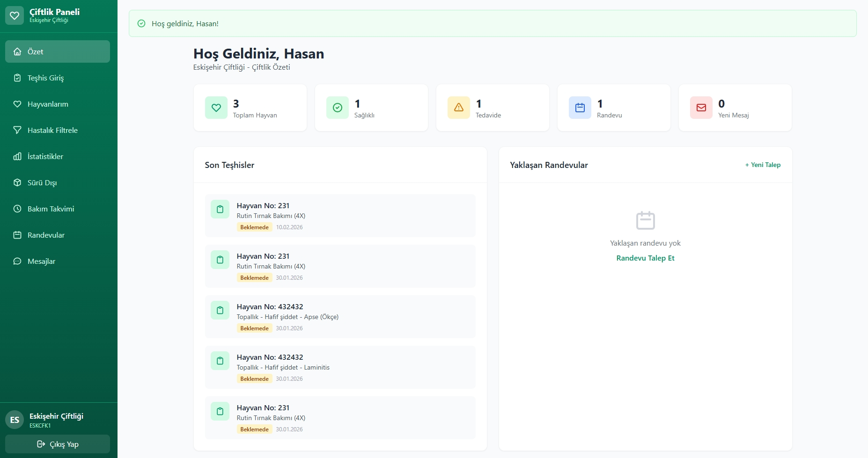Click the Yeni Mesaj envelope icon
The width and height of the screenshot is (868, 458).
point(701,107)
